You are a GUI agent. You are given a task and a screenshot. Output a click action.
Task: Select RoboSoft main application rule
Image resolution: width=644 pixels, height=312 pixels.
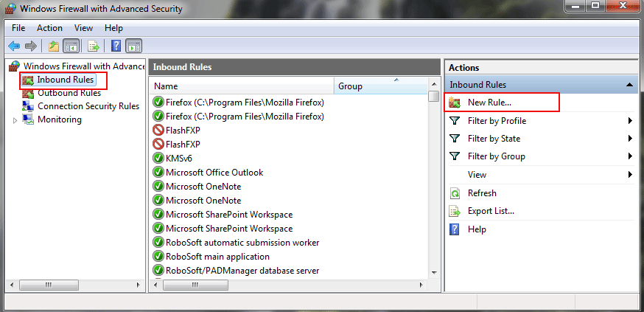click(217, 257)
